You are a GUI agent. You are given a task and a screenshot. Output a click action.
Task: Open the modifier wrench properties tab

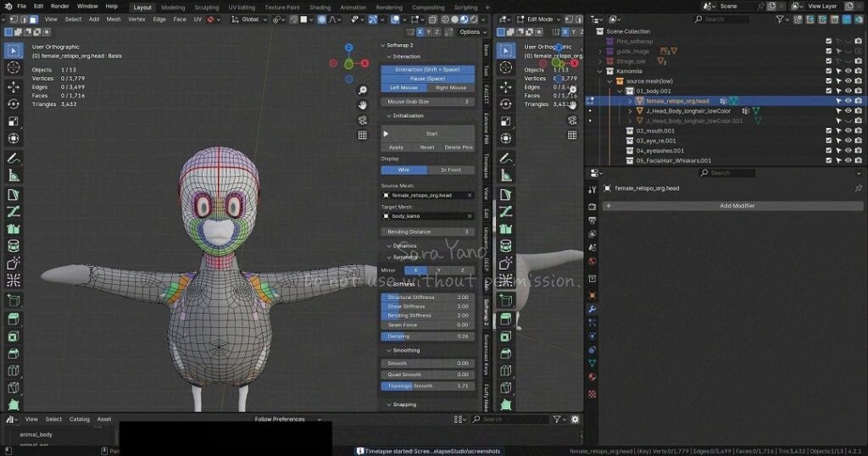592,309
